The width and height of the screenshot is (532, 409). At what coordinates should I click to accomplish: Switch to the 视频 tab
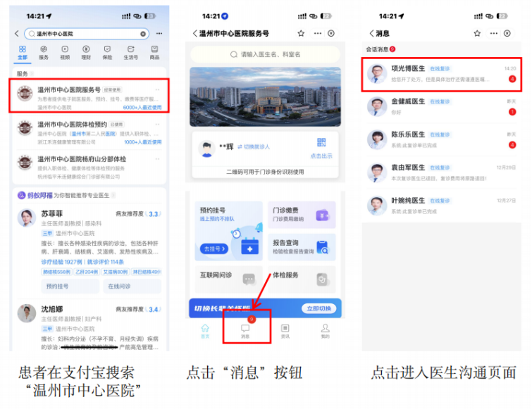click(65, 53)
